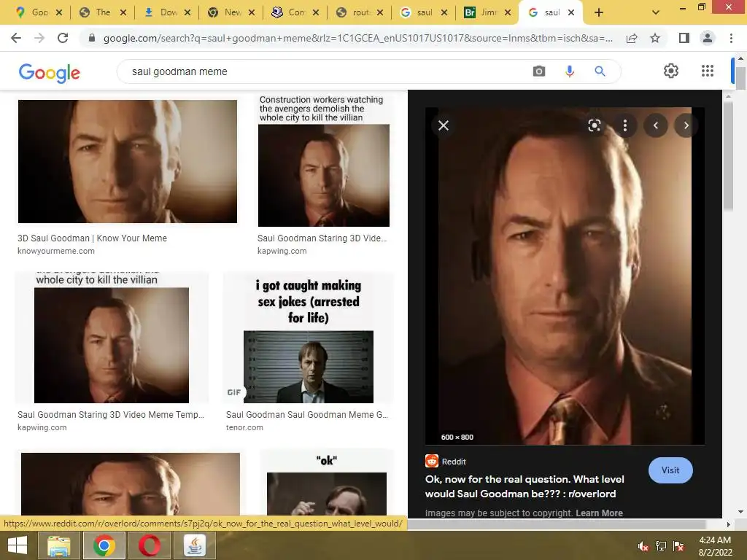Open the Chrome side panel icon
Screen dimensions: 747x560
684,38
